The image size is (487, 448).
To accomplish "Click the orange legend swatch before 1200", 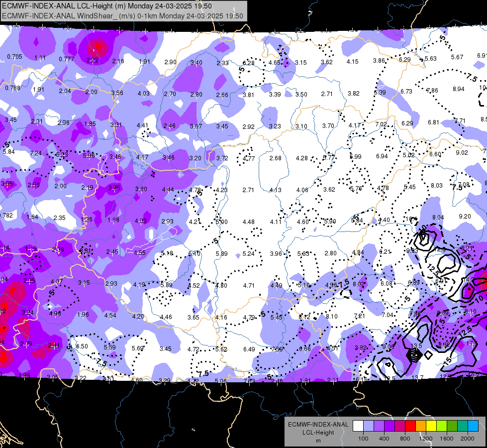I will point(421,426).
